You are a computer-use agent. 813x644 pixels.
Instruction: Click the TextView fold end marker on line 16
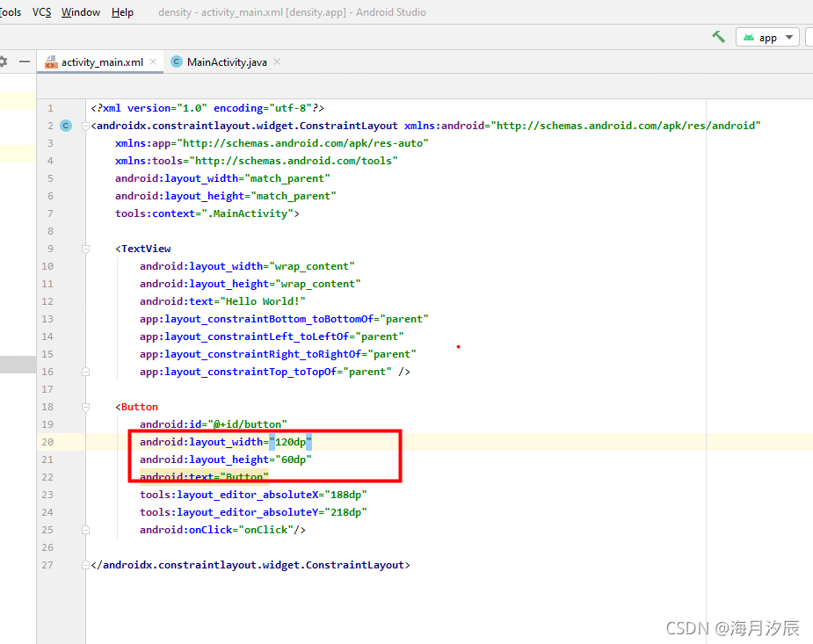click(85, 372)
